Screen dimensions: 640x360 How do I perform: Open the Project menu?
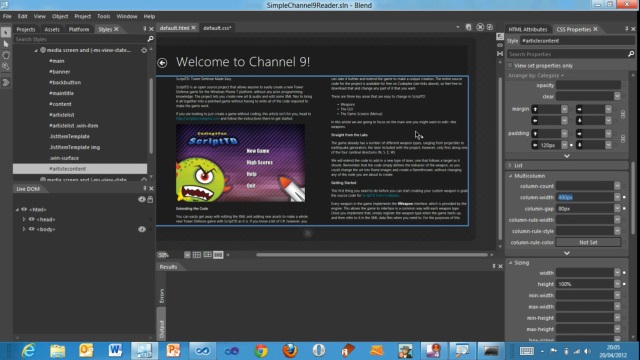[82, 16]
